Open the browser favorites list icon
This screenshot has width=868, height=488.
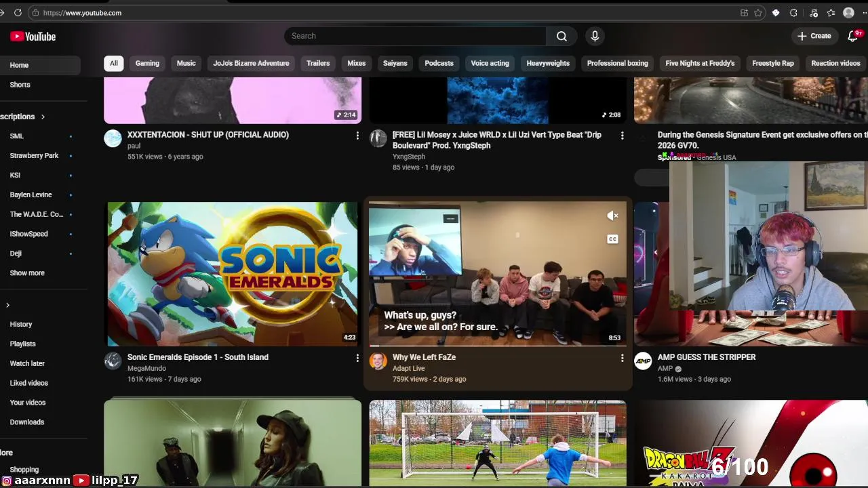[831, 13]
